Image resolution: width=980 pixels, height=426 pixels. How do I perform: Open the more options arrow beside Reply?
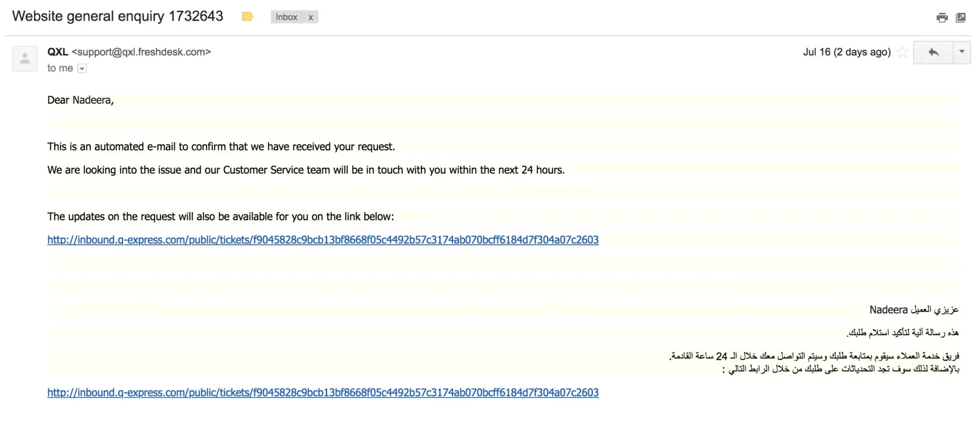[961, 52]
